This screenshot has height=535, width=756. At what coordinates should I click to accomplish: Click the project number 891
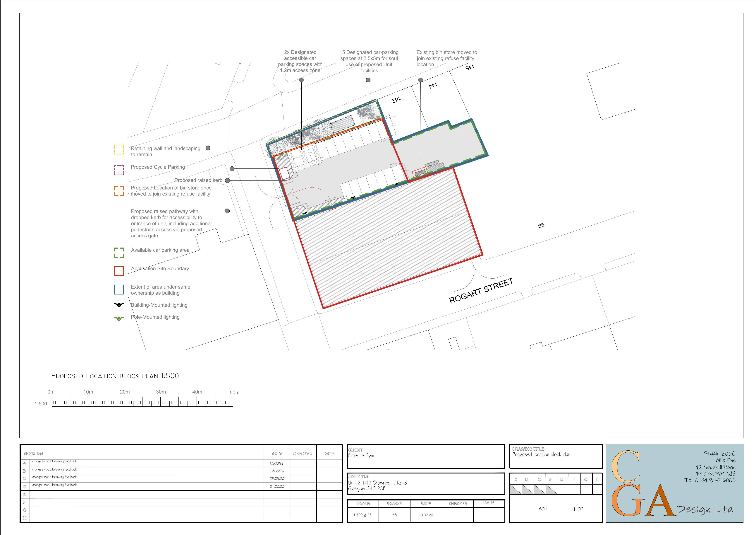point(543,509)
